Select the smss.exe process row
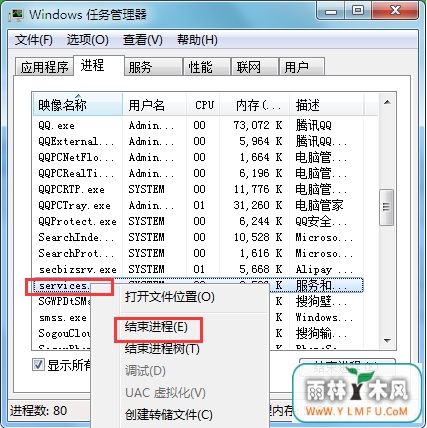The height and width of the screenshot is (428, 427). [62, 317]
